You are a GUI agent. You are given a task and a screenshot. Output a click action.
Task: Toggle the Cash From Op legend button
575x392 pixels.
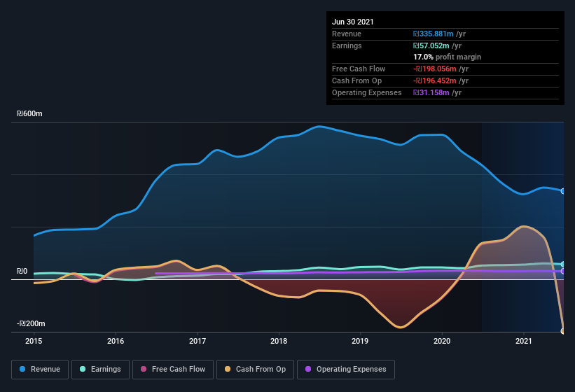click(255, 370)
